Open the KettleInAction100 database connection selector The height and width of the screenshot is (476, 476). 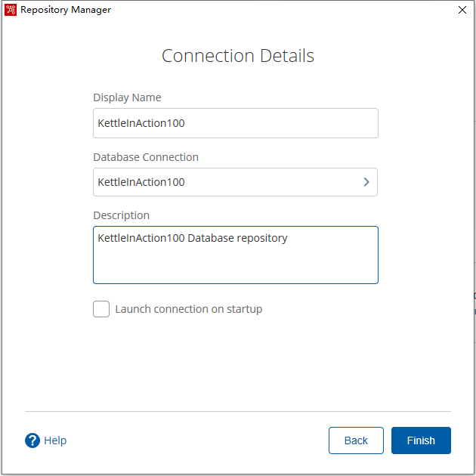pyautogui.click(x=235, y=182)
